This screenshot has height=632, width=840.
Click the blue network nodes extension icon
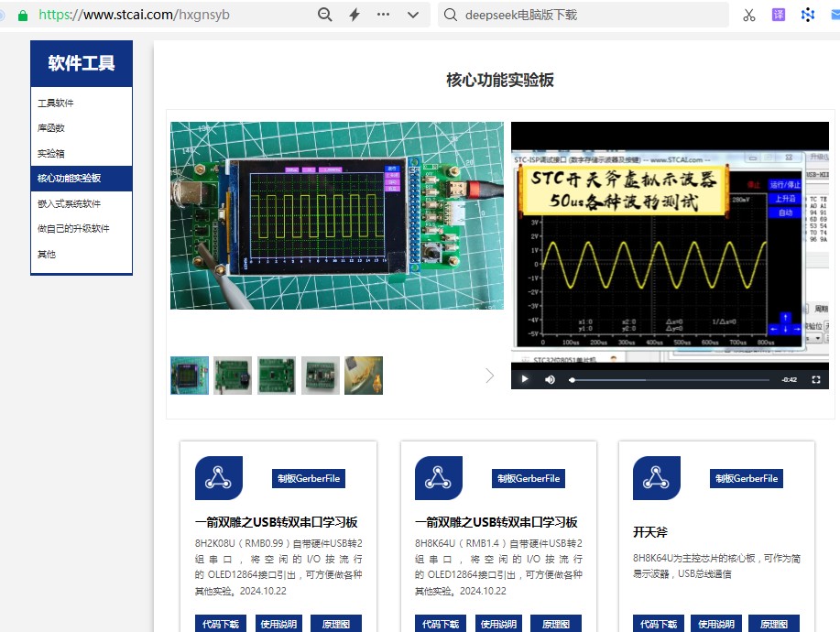[807, 15]
